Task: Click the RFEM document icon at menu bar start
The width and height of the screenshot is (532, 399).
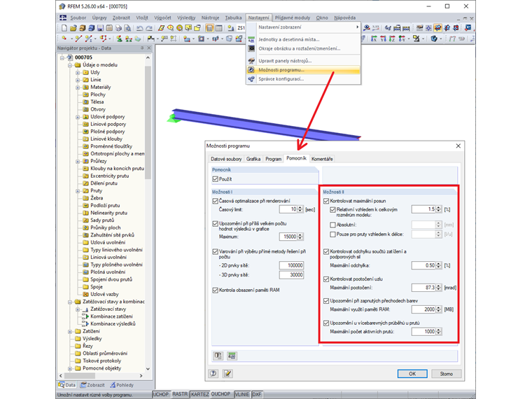Action: click(x=63, y=17)
